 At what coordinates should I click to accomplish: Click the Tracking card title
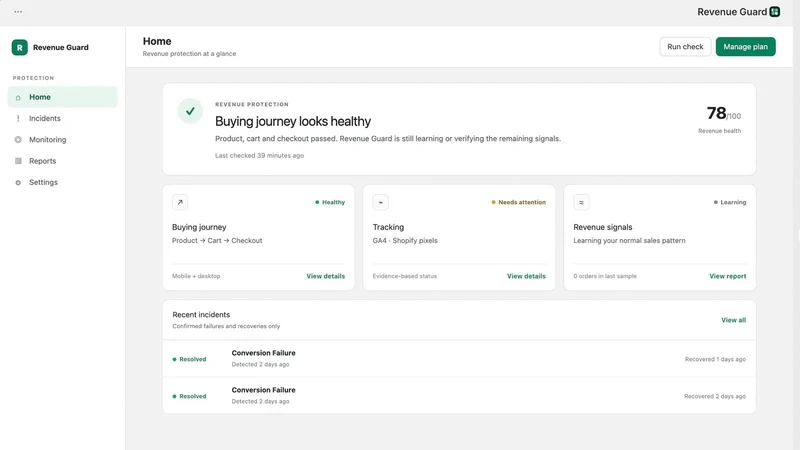(388, 227)
